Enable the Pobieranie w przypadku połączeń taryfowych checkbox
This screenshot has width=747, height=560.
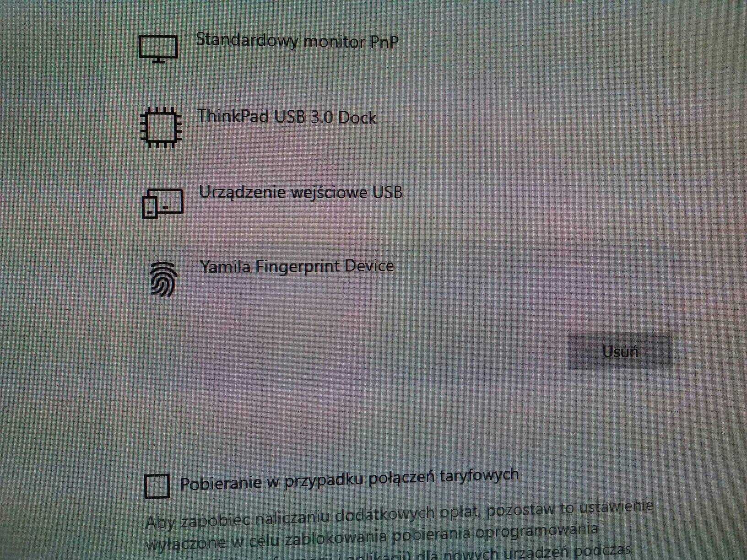(157, 486)
